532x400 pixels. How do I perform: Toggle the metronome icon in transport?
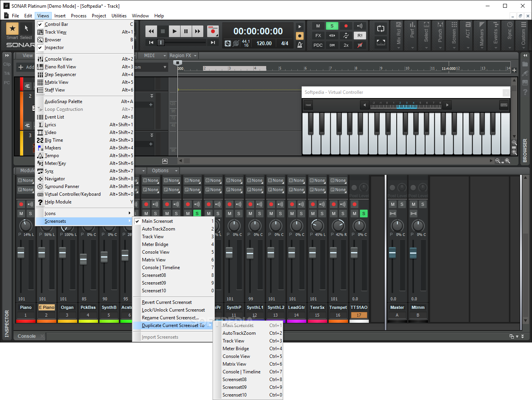click(x=300, y=45)
